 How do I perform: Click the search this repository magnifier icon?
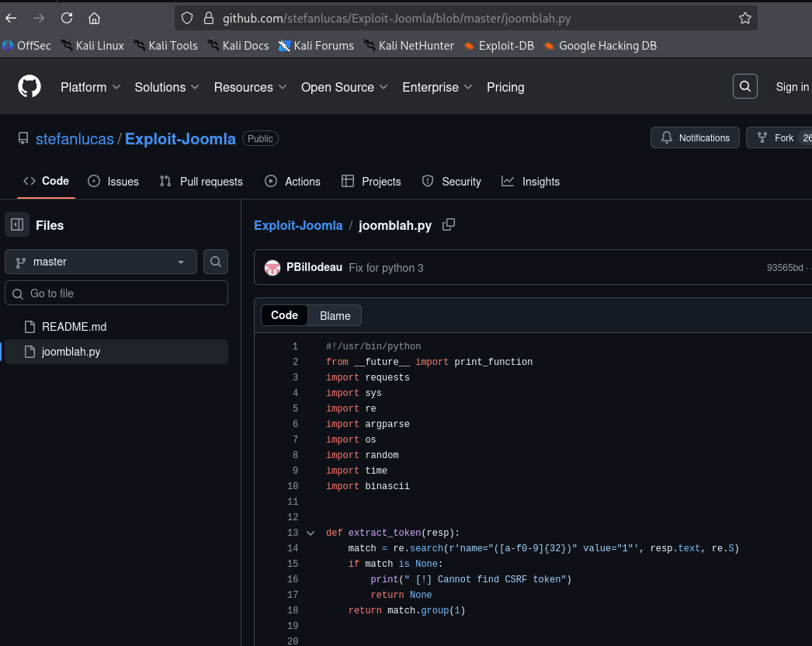point(215,262)
